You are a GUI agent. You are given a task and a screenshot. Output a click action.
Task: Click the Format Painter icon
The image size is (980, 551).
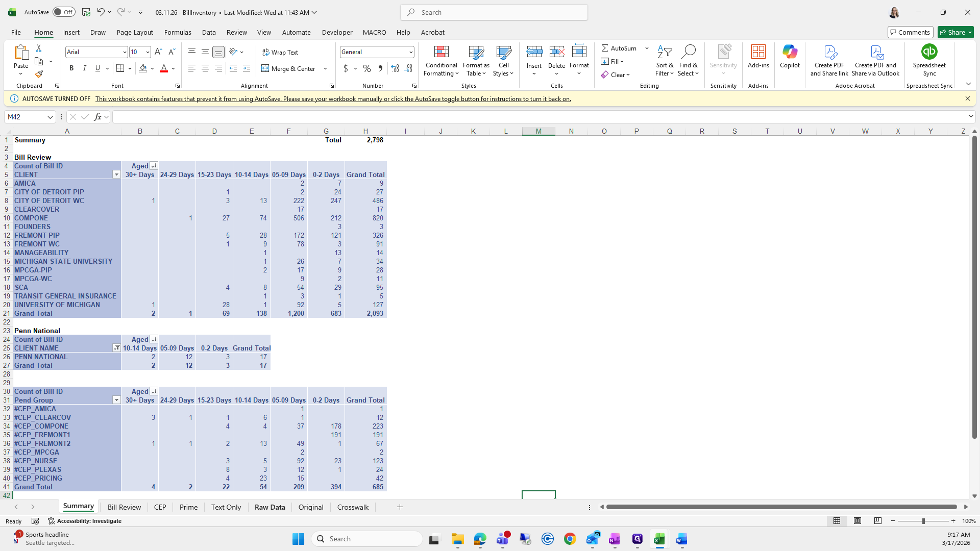coord(39,74)
